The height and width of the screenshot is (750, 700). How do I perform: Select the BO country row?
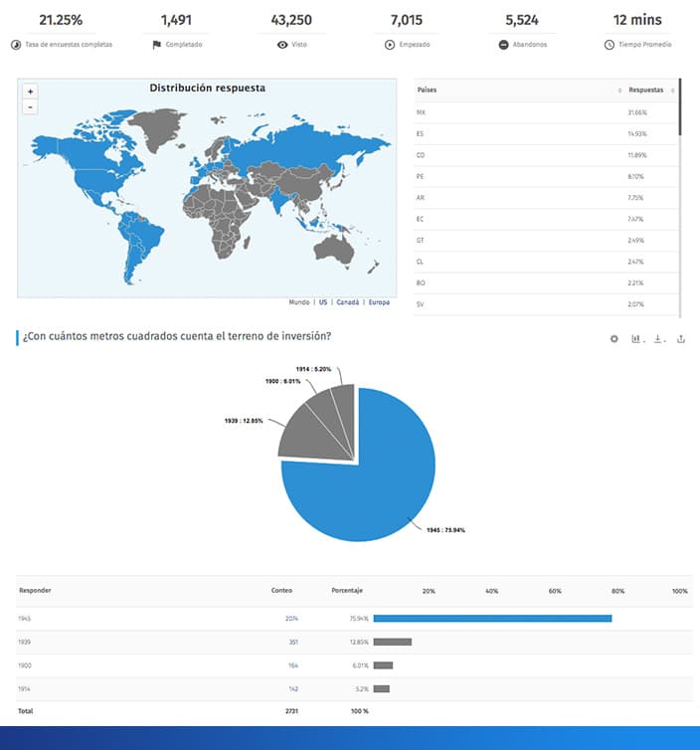(546, 282)
